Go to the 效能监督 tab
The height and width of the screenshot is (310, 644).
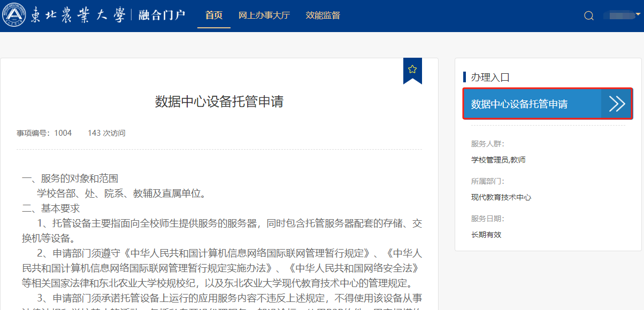[x=323, y=15]
